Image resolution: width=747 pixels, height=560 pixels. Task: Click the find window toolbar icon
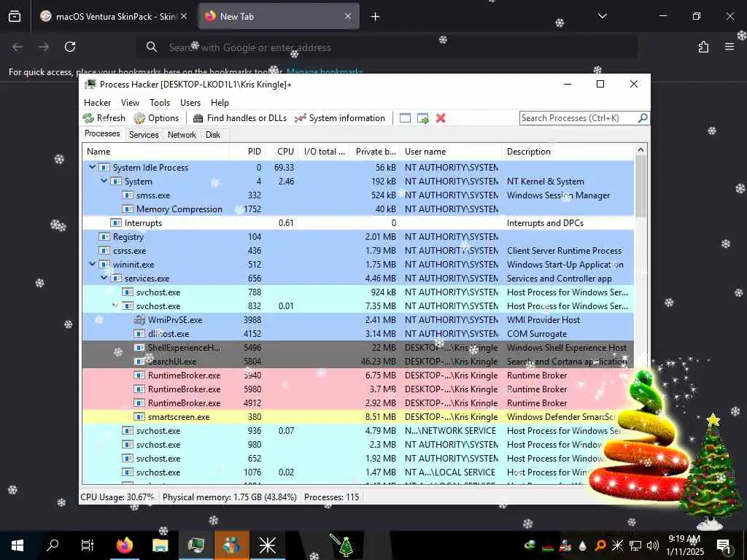(405, 118)
